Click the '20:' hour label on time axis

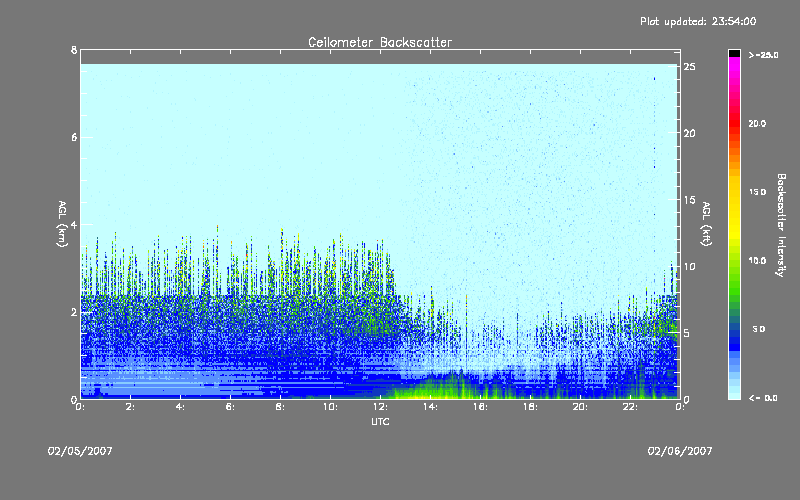tap(581, 407)
